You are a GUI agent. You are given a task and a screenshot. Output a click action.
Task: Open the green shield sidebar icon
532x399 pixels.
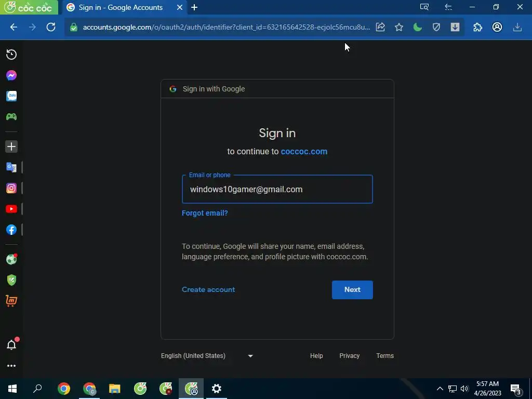point(11,280)
